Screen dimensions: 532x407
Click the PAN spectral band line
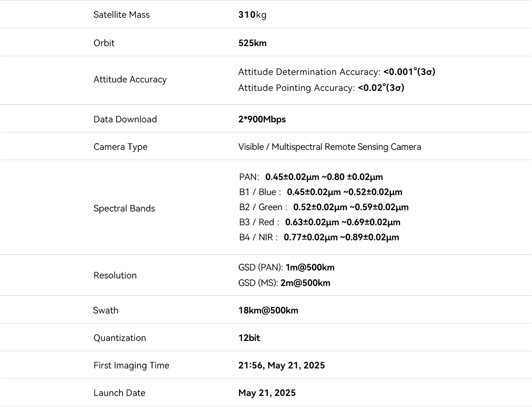[311, 177]
